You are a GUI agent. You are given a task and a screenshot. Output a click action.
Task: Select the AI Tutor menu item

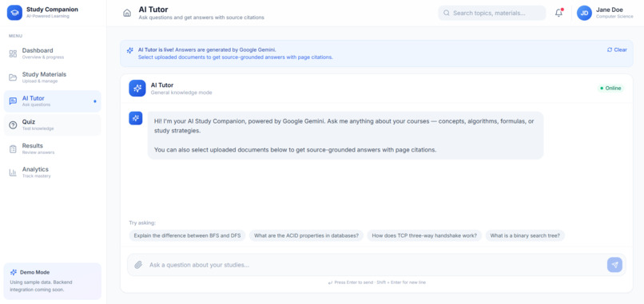click(x=52, y=101)
